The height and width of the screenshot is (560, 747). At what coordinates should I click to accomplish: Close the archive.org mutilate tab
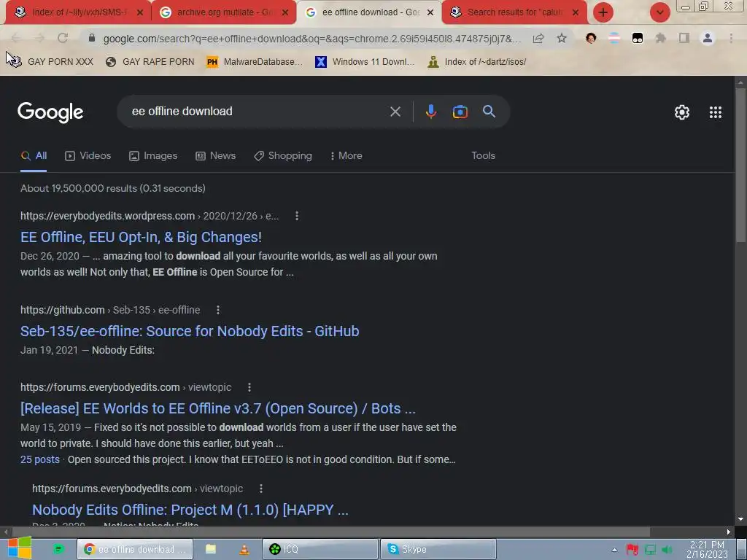285,12
